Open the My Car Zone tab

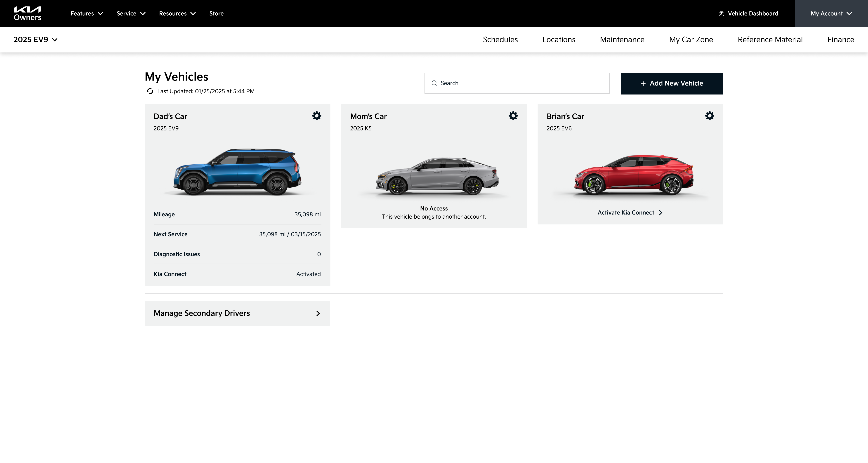pos(691,40)
